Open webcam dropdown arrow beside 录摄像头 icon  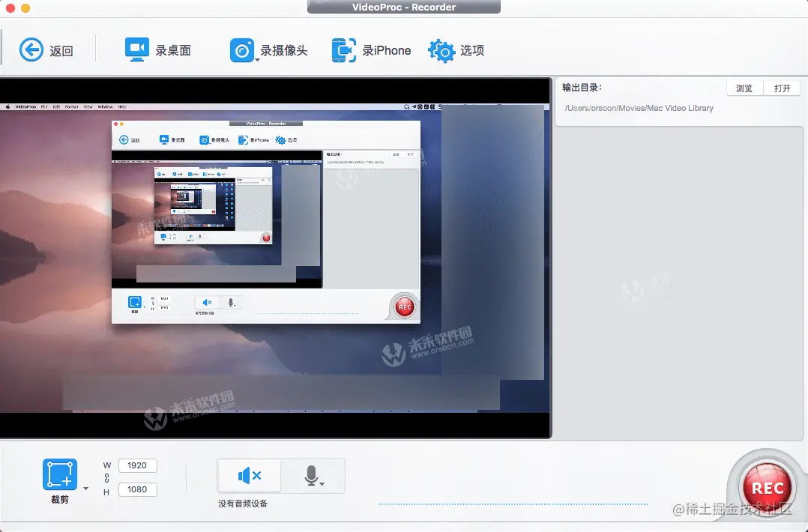(257, 60)
